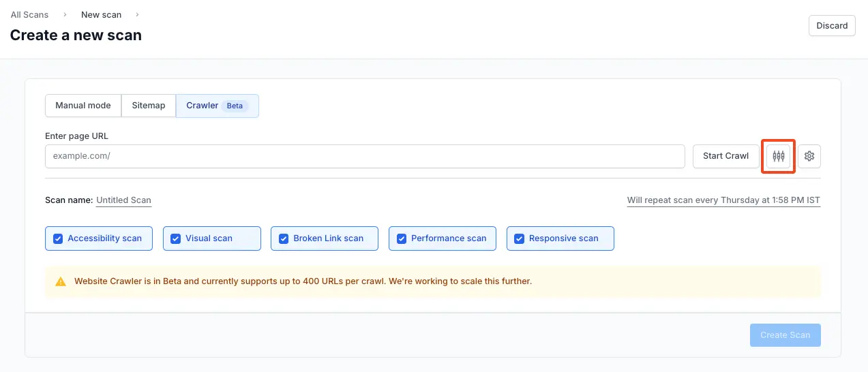Viewport: 868px width, 372px height.
Task: Select the Sitemap tab
Action: pos(149,106)
